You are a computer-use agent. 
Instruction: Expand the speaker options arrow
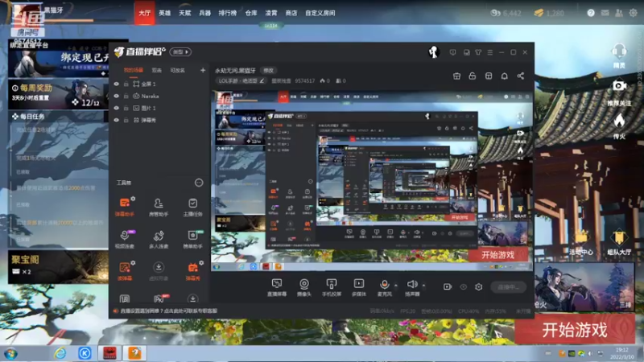point(423,286)
